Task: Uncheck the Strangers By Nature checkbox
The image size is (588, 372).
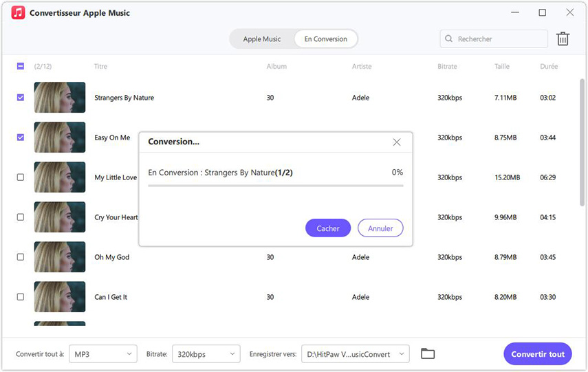Action: pyautogui.click(x=21, y=98)
